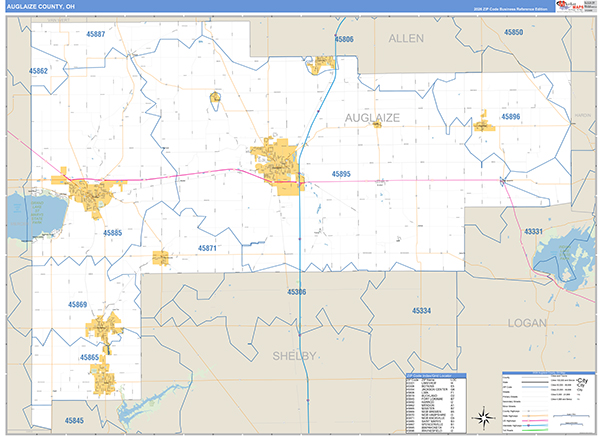600x436 pixels.
Task: Click the ALLEN county label
Action: click(x=406, y=38)
